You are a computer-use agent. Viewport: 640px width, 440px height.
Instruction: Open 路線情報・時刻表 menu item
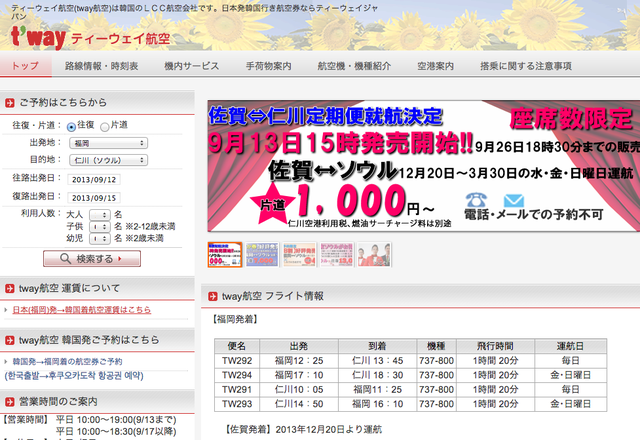(102, 66)
